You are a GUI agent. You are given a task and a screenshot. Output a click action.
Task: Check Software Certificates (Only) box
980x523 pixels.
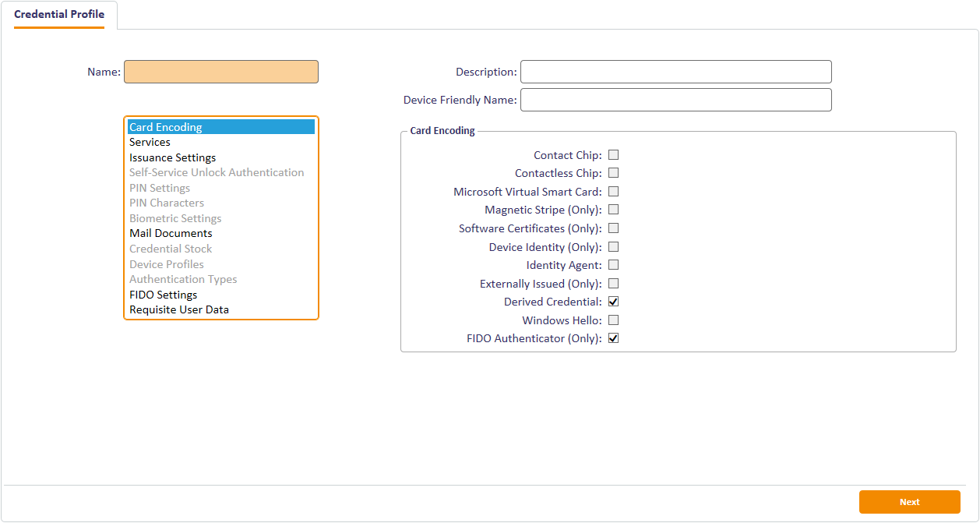[613, 228]
